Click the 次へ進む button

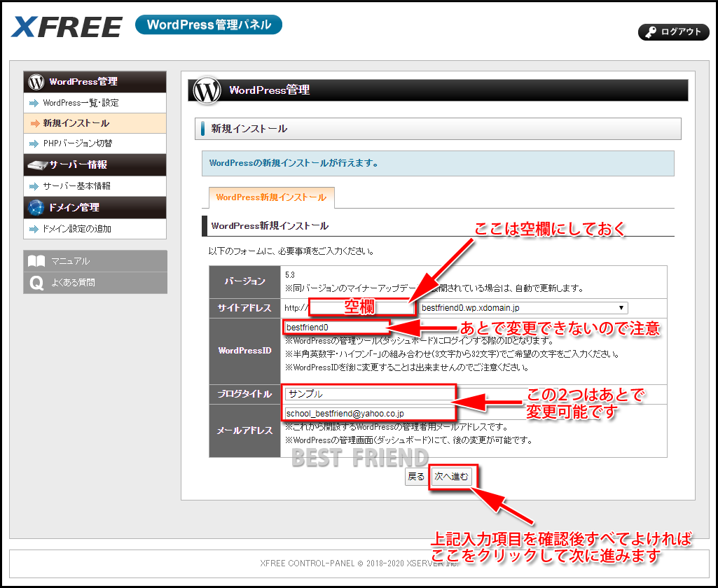452,477
